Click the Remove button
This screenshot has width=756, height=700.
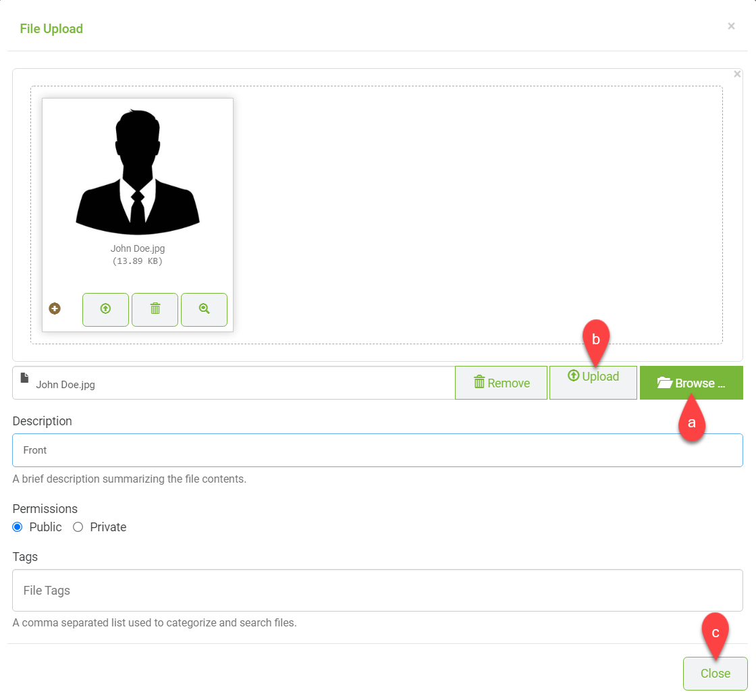(x=501, y=383)
